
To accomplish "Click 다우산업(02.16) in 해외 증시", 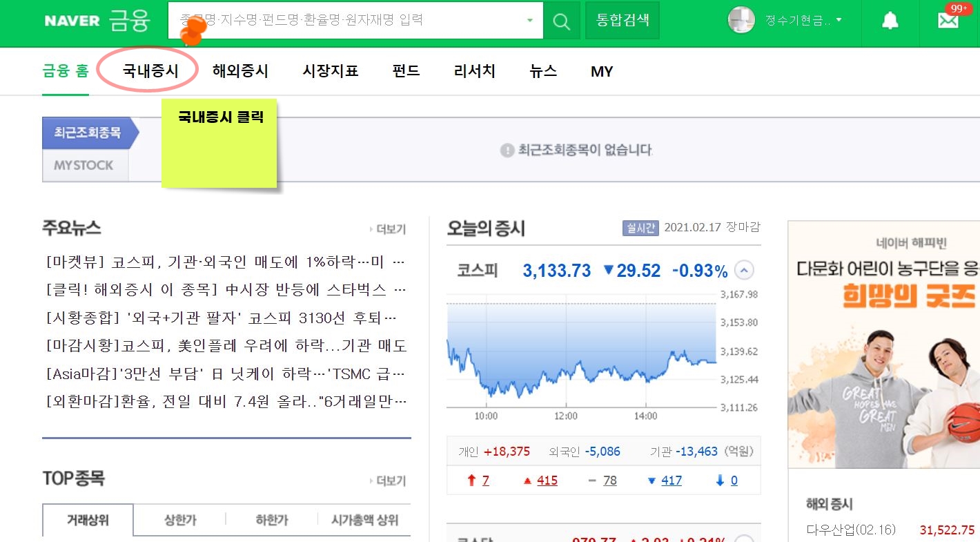I will 851,530.
